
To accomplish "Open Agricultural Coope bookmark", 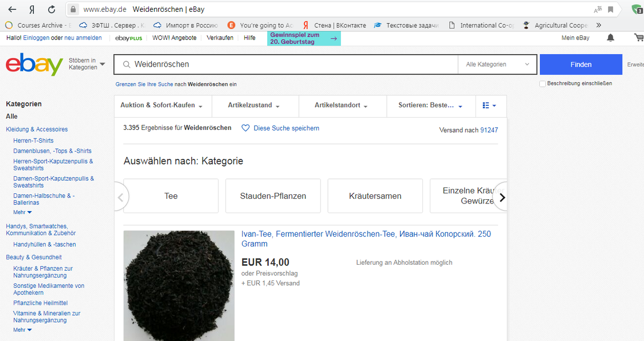I will [555, 25].
